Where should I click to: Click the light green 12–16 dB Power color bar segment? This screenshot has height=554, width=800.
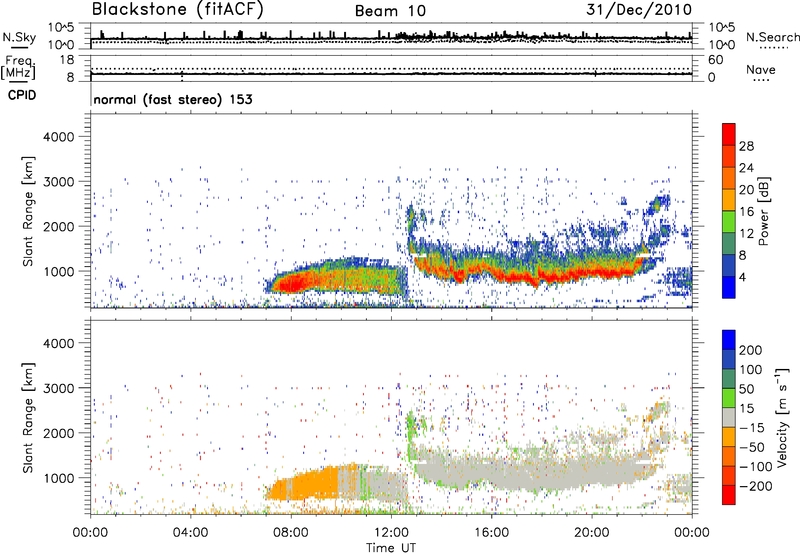729,221
